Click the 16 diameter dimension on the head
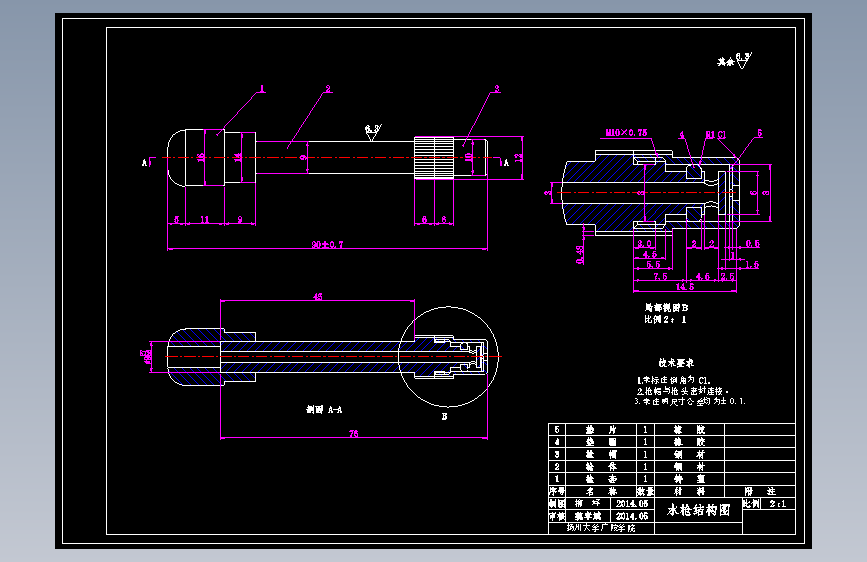This screenshot has height=562, width=867. click(201, 158)
